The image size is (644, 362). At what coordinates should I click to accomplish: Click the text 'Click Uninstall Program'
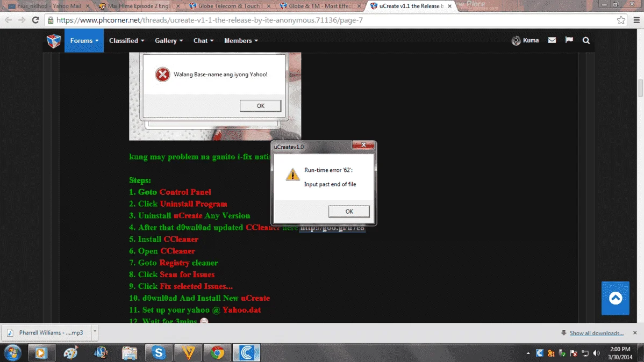click(182, 204)
